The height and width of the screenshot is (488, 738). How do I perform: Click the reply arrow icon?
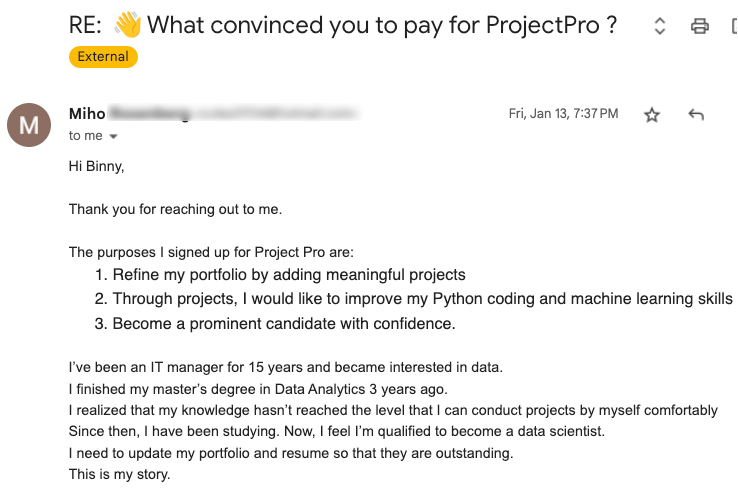[696, 115]
